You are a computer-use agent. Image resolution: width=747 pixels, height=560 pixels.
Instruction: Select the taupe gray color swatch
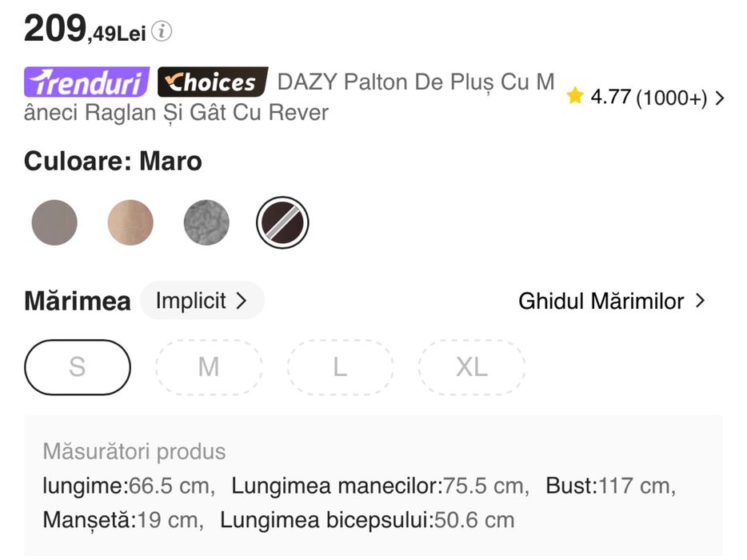(x=54, y=222)
